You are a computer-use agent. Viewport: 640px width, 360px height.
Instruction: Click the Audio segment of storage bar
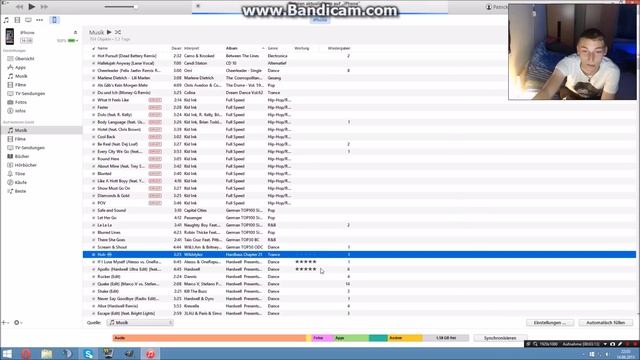209,338
